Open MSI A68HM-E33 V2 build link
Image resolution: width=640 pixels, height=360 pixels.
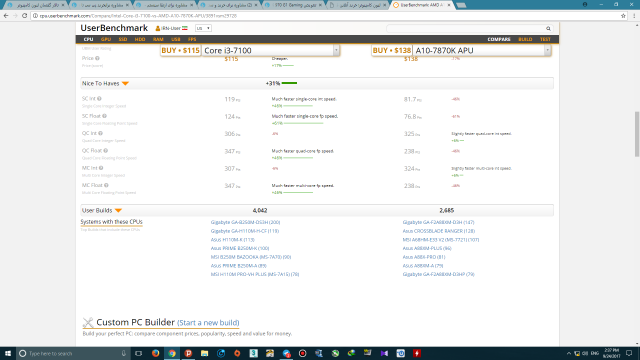[x=441, y=240]
